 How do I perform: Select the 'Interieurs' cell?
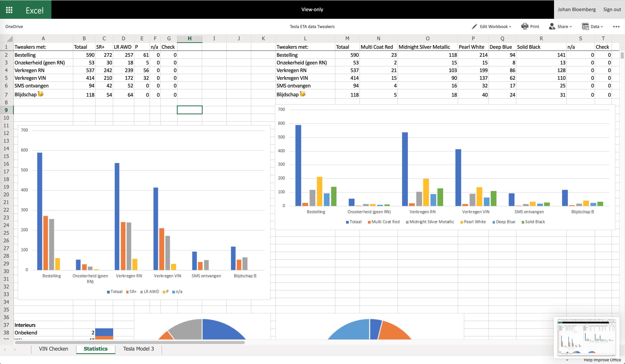click(43, 325)
